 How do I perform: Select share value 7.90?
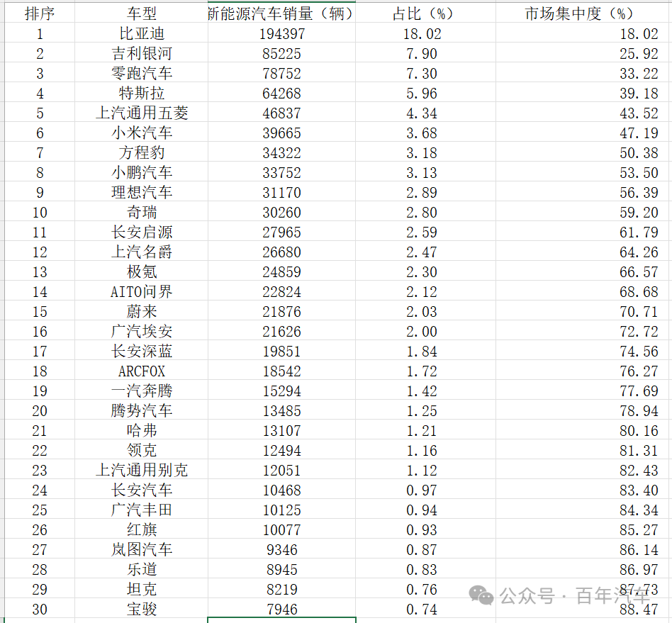pos(425,54)
